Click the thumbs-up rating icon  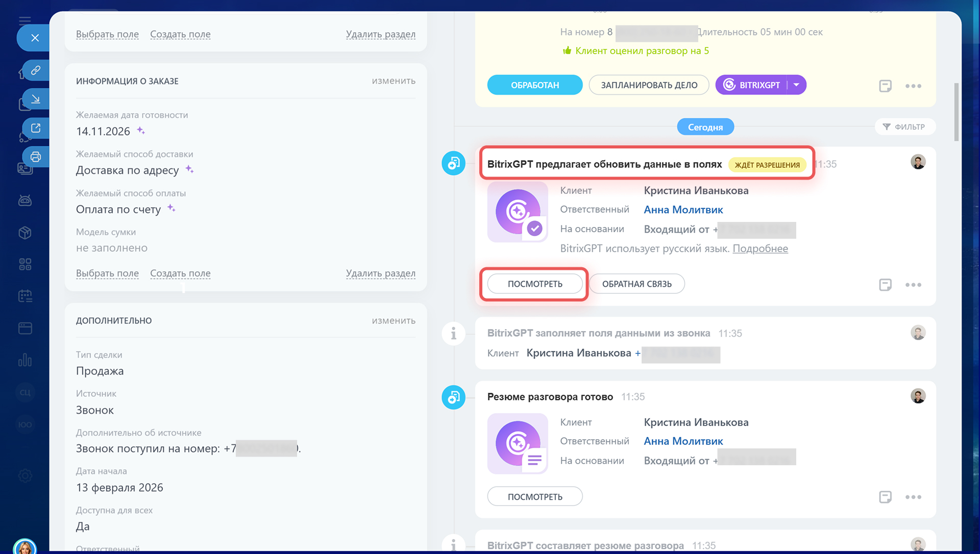click(567, 51)
